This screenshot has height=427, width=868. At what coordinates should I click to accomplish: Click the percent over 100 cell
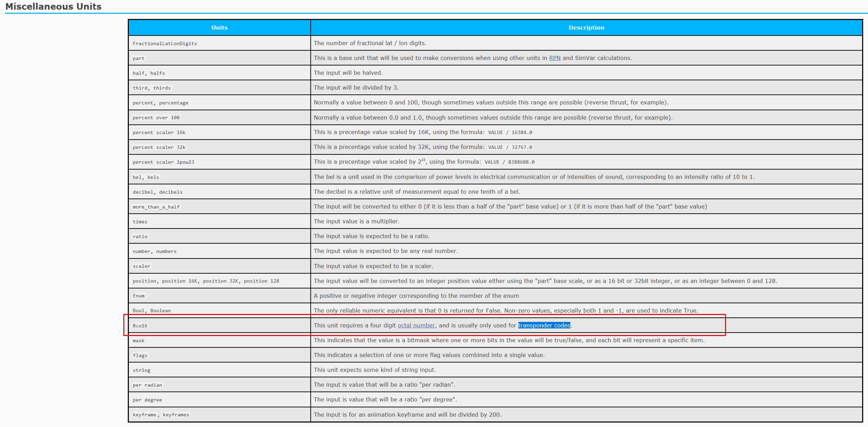(156, 118)
